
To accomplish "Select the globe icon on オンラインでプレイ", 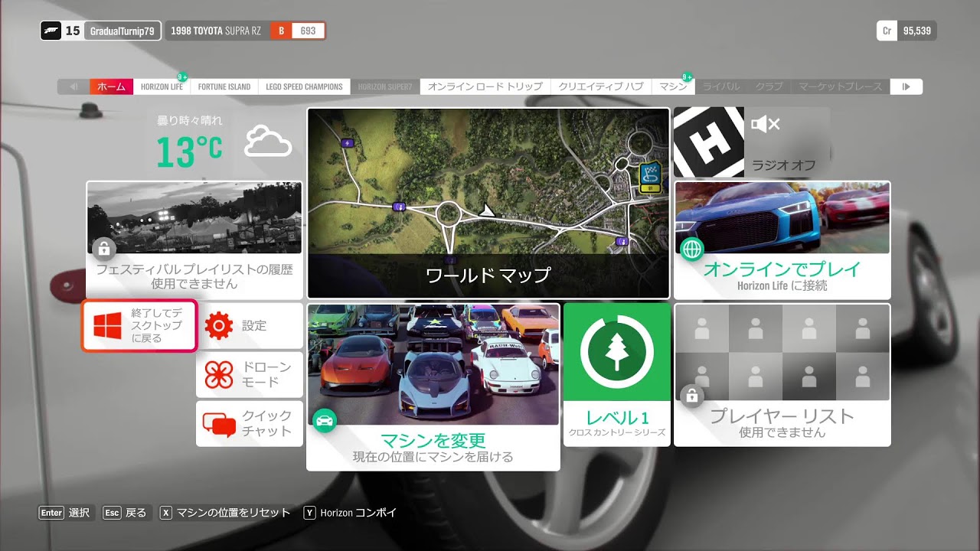I will pos(691,249).
